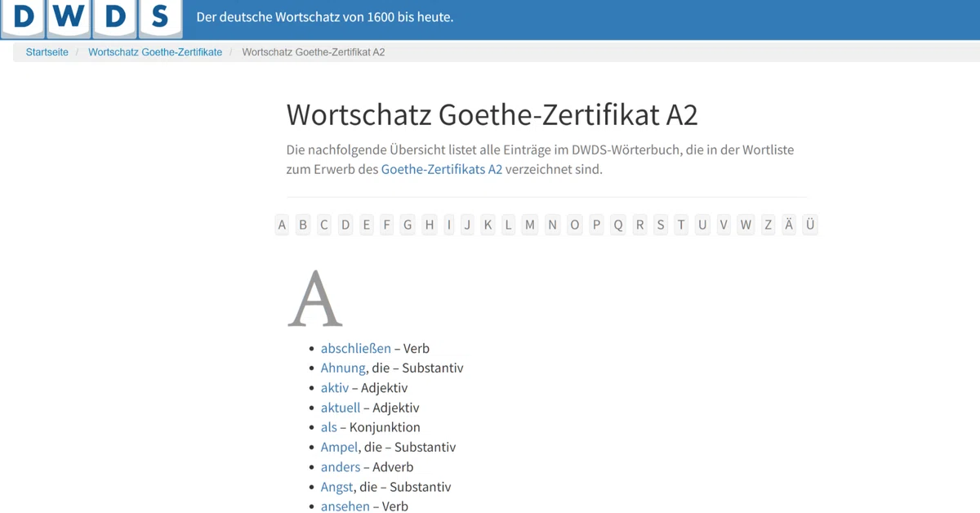Open the noun entry Ampel

340,447
